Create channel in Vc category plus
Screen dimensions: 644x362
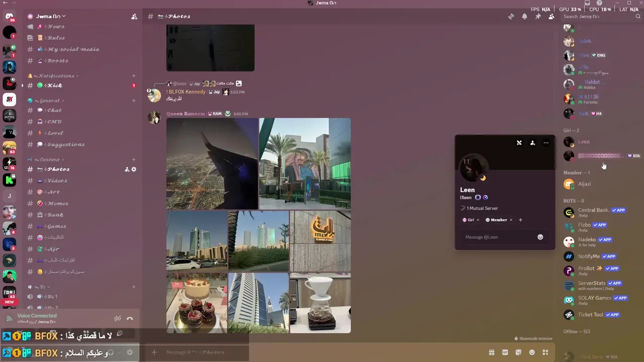(134, 287)
